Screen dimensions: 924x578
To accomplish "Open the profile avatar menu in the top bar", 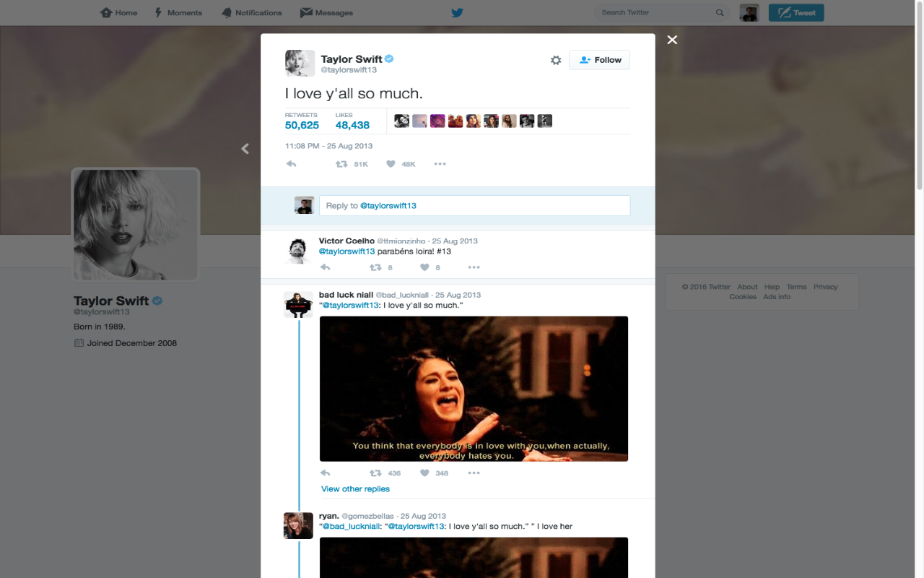I will [749, 12].
